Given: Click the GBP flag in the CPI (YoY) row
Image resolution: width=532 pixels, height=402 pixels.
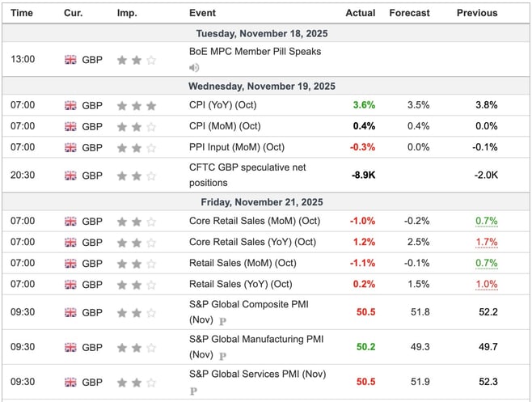Looking at the screenshot, I should click(x=70, y=105).
